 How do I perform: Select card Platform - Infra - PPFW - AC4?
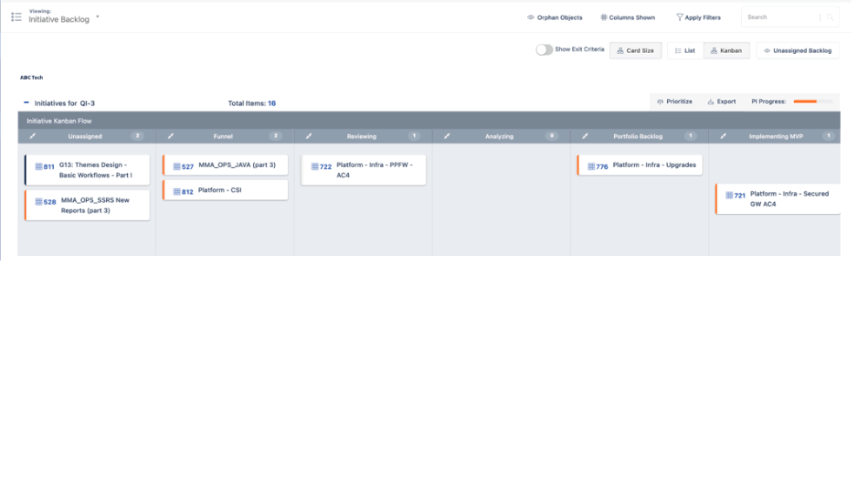tap(364, 170)
